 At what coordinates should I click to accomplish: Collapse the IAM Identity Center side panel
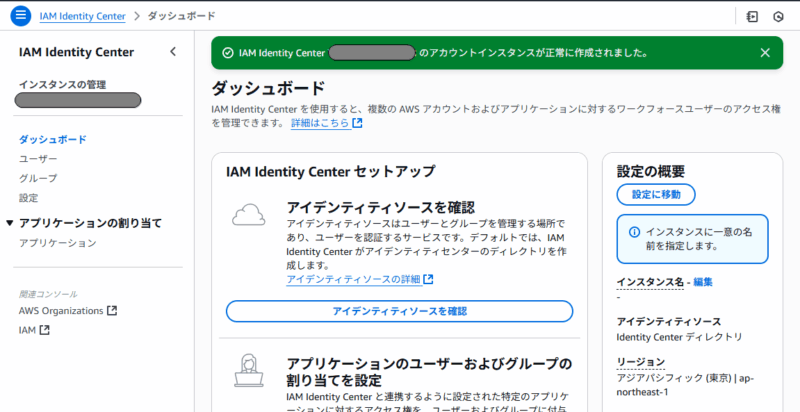(x=173, y=52)
